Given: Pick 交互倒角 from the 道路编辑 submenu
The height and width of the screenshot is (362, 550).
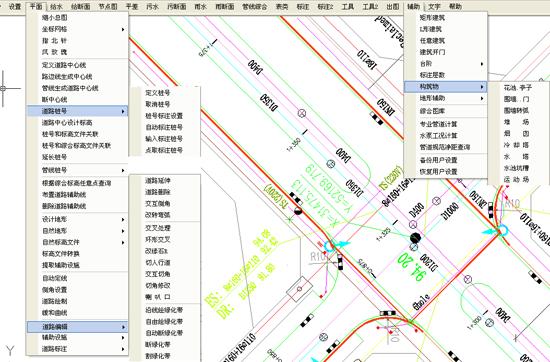Looking at the screenshot, I should click(x=157, y=203).
